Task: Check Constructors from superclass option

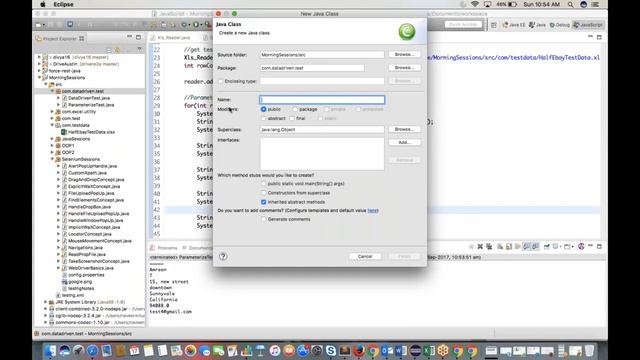Action: (x=264, y=193)
